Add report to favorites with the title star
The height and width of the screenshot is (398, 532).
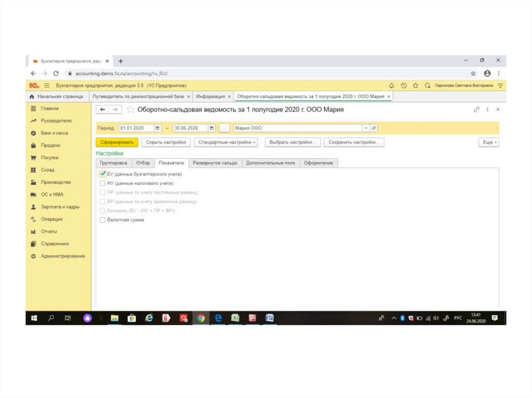point(130,110)
